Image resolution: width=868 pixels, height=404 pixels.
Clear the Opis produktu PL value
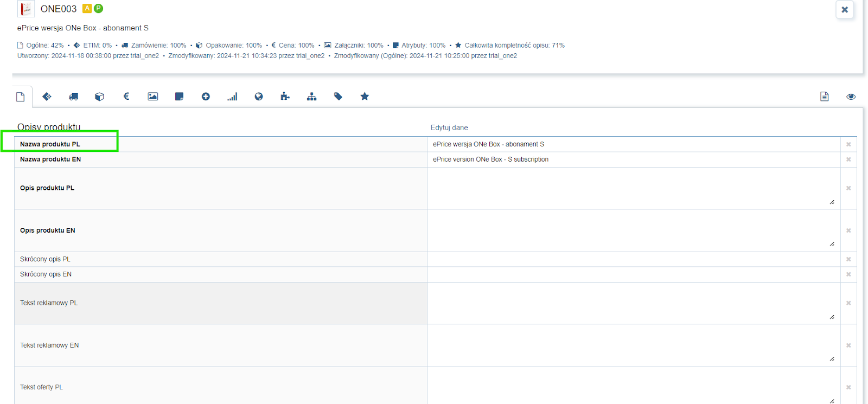(848, 188)
